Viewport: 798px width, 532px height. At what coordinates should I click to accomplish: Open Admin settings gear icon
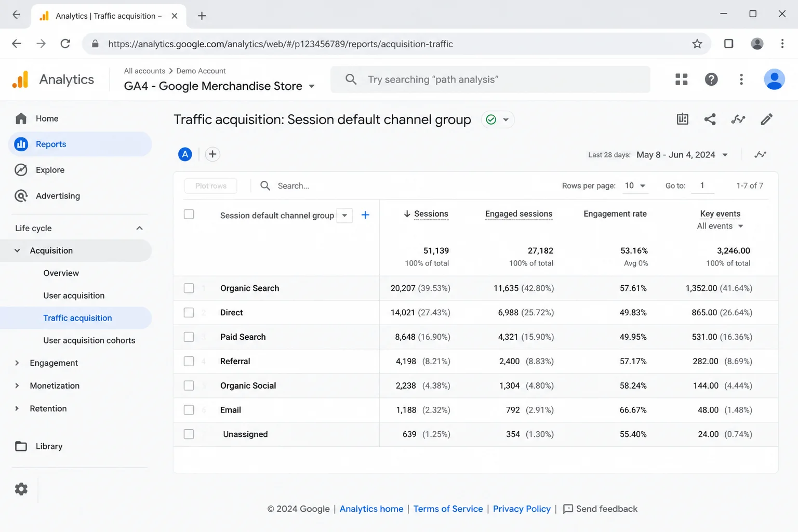coord(21,489)
